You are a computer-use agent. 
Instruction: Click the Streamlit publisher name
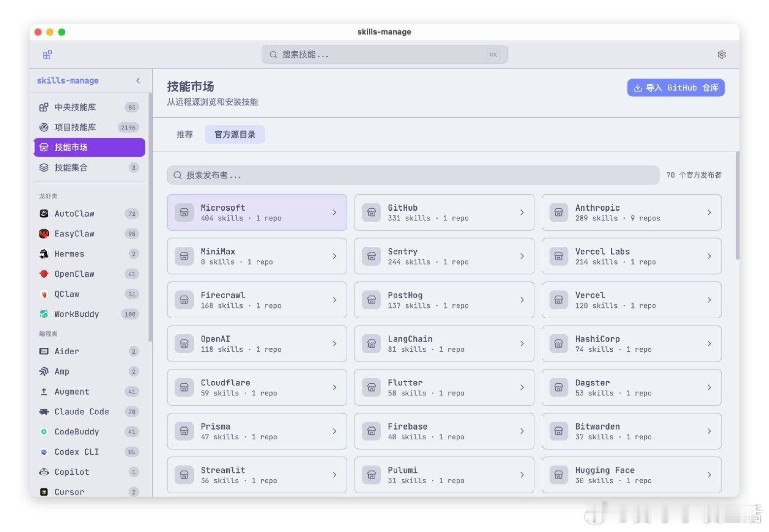(x=223, y=470)
